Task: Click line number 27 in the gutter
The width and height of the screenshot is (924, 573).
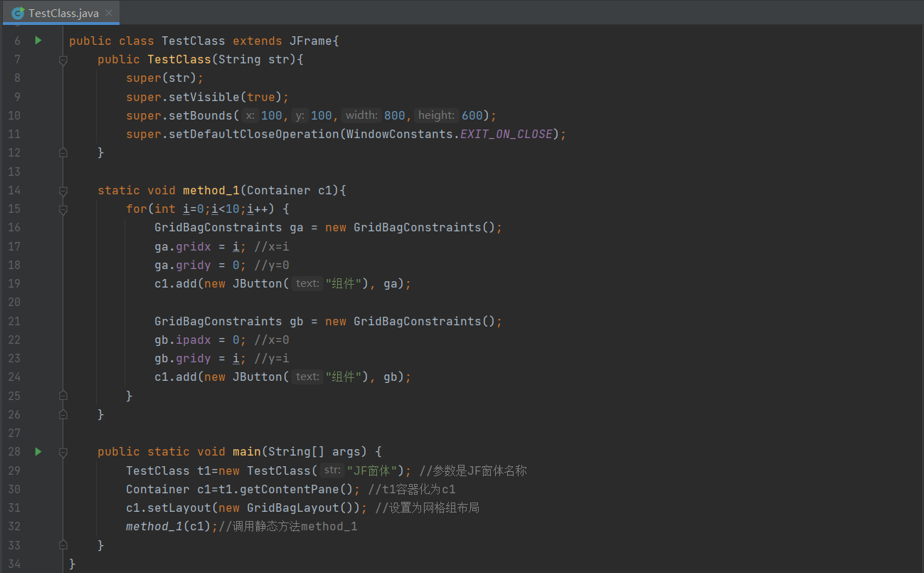Action: point(15,433)
